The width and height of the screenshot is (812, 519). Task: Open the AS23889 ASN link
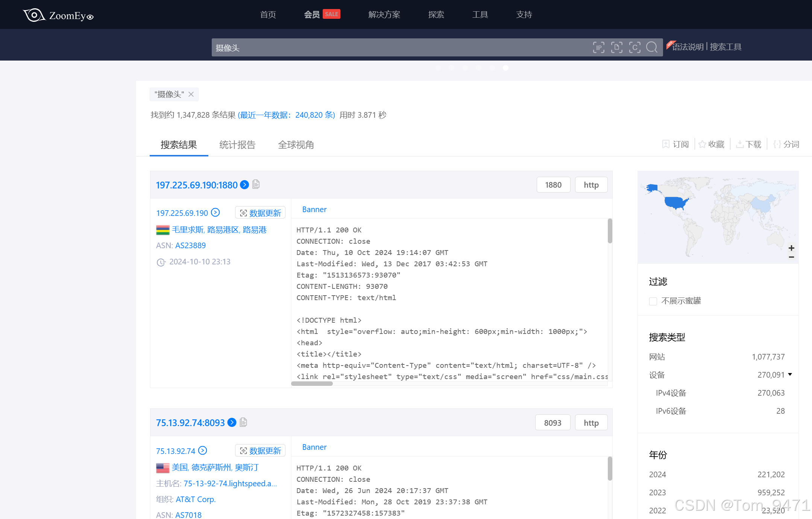pyautogui.click(x=190, y=246)
